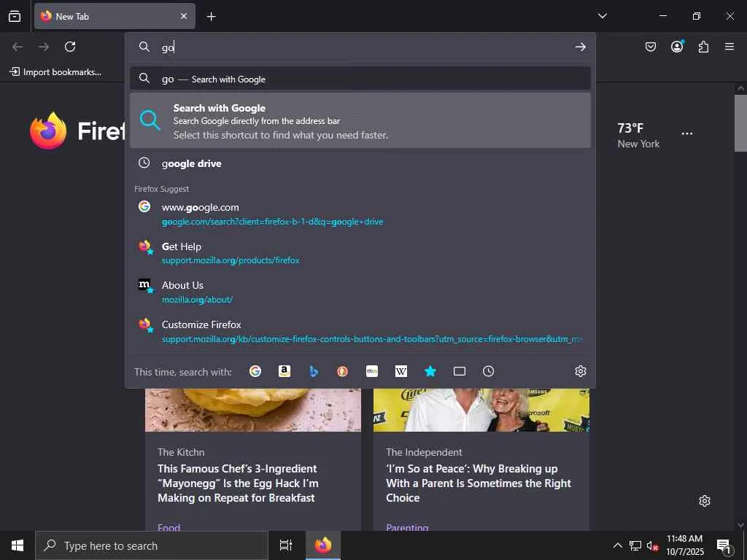Open the application hamburger menu
Viewport: 747px width, 560px height.
coord(729,47)
